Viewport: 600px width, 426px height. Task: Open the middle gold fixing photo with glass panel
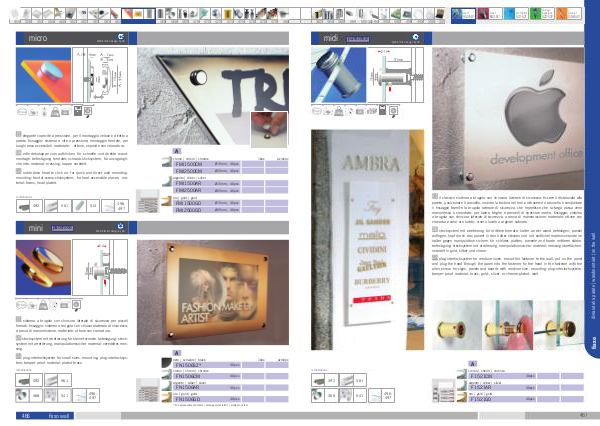[508, 325]
